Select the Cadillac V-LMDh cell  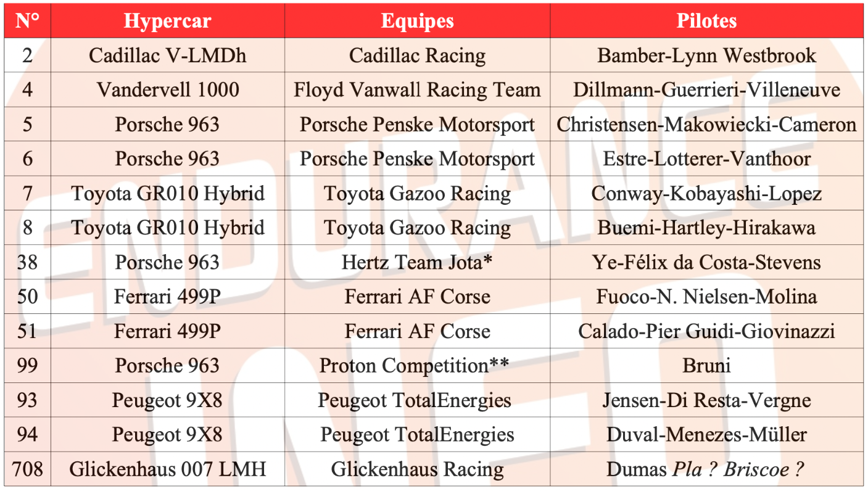click(x=167, y=56)
